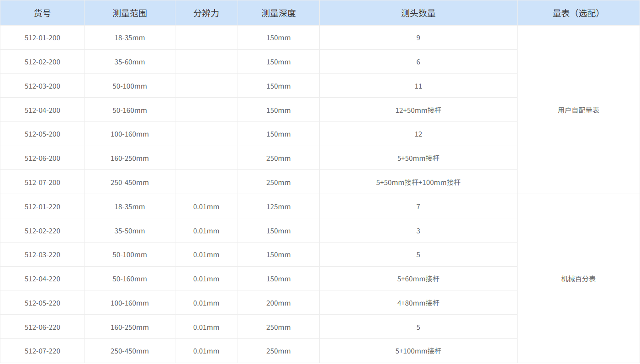Click the 12+50mm接杆 probe count cell
This screenshot has height=364, width=640.
tap(418, 110)
